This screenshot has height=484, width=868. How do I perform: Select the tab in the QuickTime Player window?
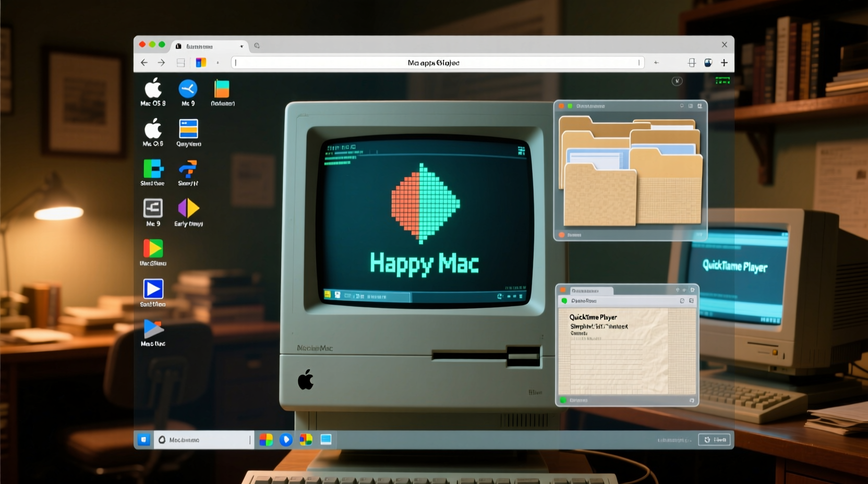[x=590, y=291]
